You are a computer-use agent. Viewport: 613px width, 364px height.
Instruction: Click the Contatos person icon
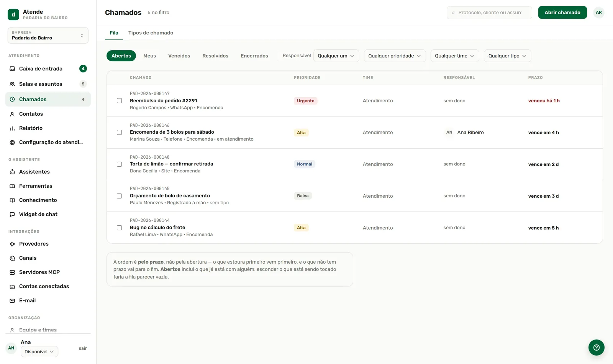pyautogui.click(x=12, y=114)
